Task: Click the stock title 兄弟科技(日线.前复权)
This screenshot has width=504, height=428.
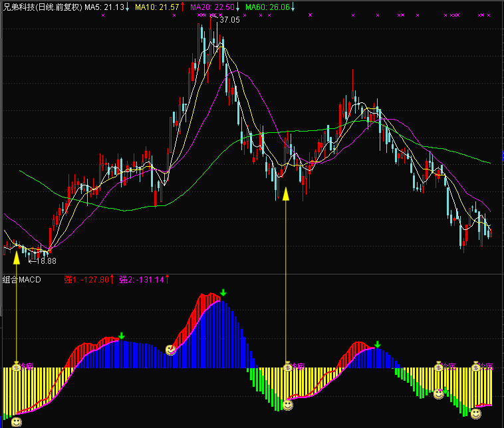Action: 42,7
